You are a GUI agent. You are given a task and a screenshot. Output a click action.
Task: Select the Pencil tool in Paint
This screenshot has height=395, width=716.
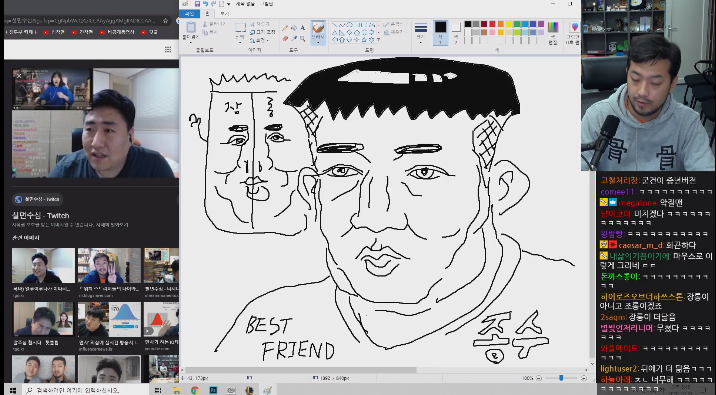pos(285,28)
